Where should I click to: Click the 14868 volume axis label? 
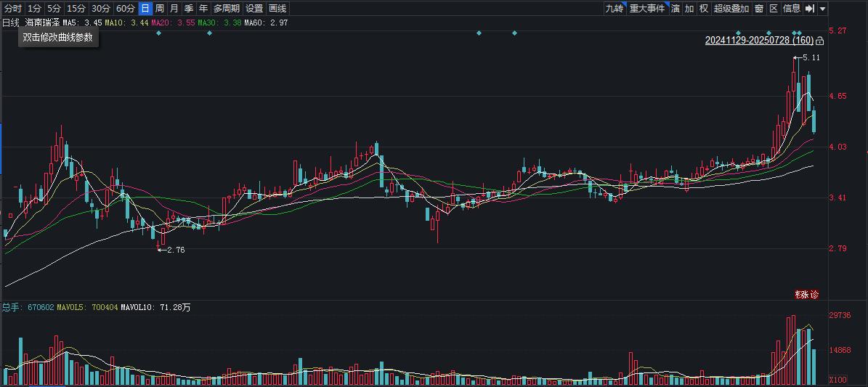[840, 351]
